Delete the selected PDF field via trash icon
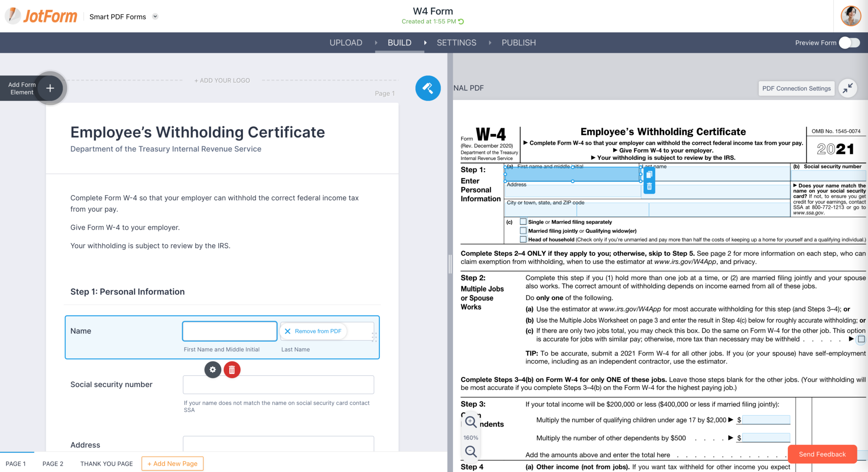This screenshot has width=868, height=472. 649,187
